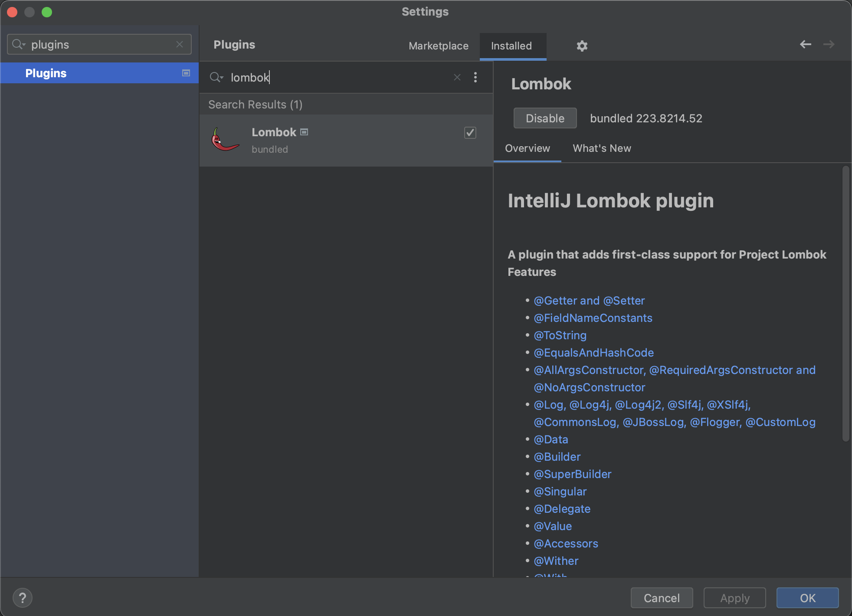This screenshot has height=616, width=852.
Task: Click the description pane scrollbar
Action: coord(845,304)
